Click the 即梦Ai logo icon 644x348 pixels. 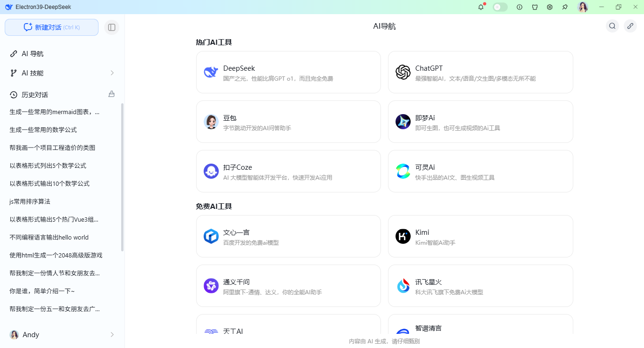[x=403, y=122]
